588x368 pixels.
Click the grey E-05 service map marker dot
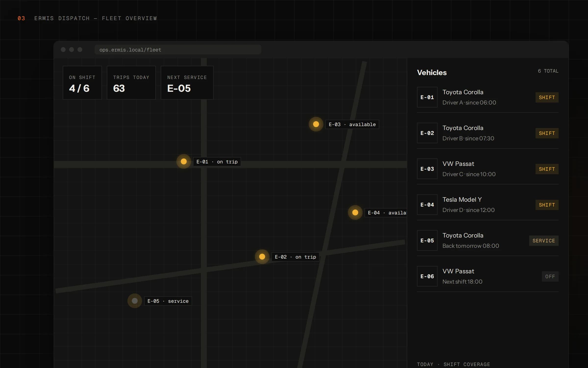[x=135, y=301]
